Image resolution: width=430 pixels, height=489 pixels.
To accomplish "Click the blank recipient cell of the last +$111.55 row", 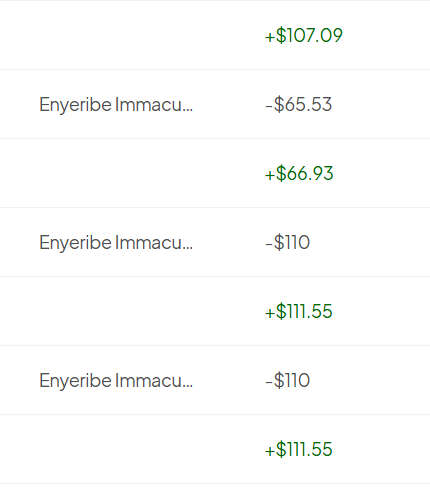I will click(116, 449).
